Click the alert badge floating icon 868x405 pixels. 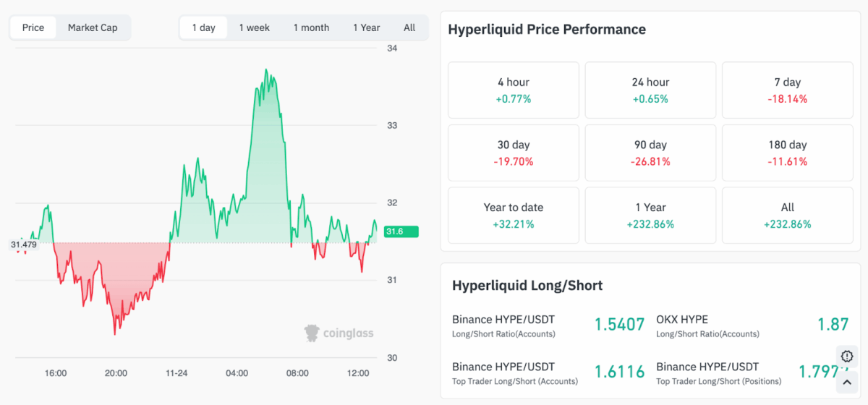pyautogui.click(x=848, y=356)
